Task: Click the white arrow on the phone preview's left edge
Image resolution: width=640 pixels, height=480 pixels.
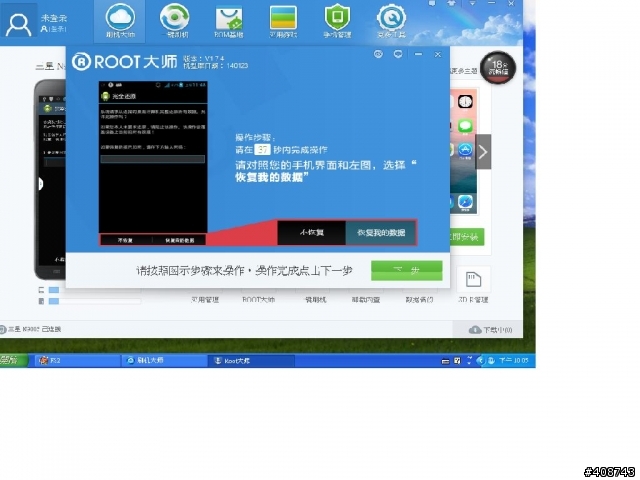Action: coord(41,184)
